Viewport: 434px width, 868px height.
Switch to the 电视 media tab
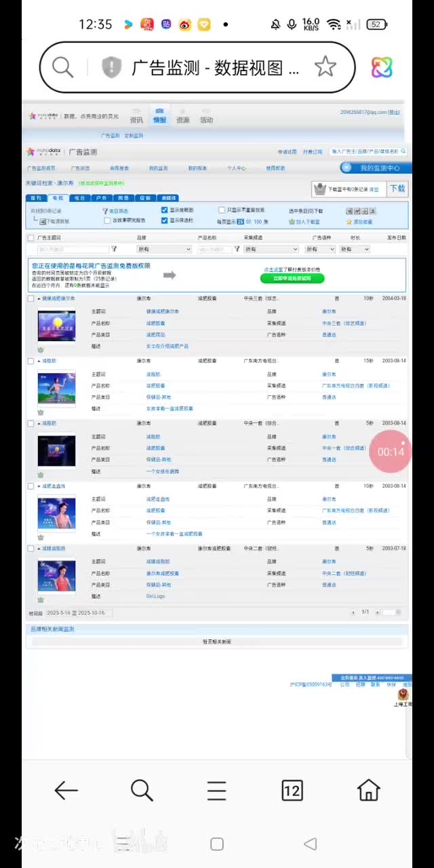click(x=57, y=198)
